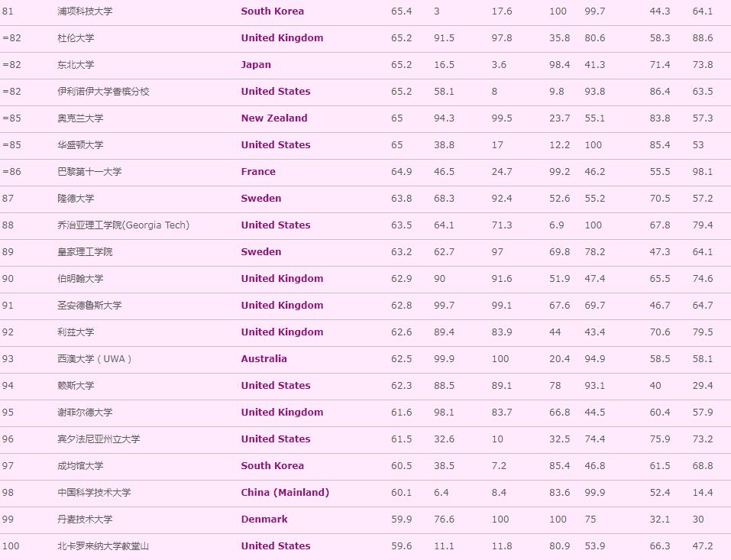This screenshot has height=560, width=731.
Task: Select United States in the 宾夕法尼亚州立大学 row
Action: [x=276, y=439]
